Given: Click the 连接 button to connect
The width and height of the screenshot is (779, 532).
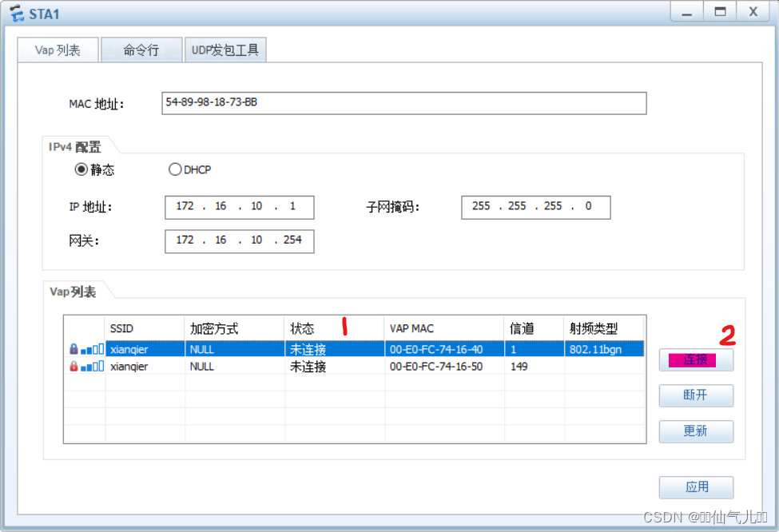Looking at the screenshot, I should click(x=695, y=359).
